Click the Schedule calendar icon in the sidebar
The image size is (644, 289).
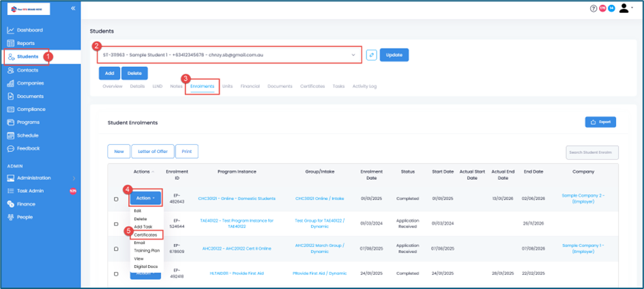(x=11, y=135)
